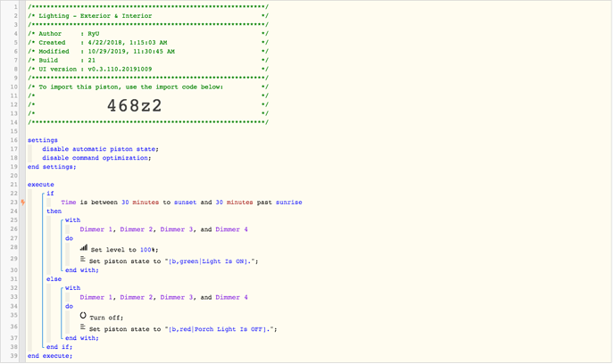This screenshot has width=616, height=364.
Task: Click the 'with' keyword on line 25
Action: point(72,220)
